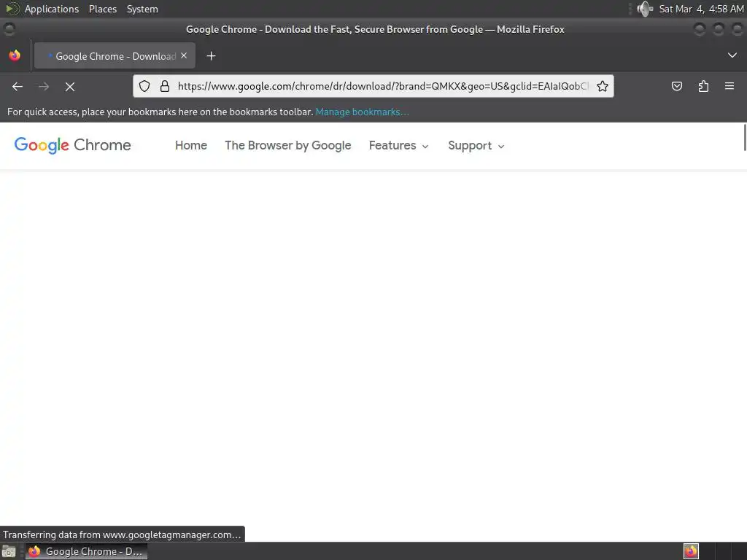Open the tracking protection shield icon

tap(144, 86)
